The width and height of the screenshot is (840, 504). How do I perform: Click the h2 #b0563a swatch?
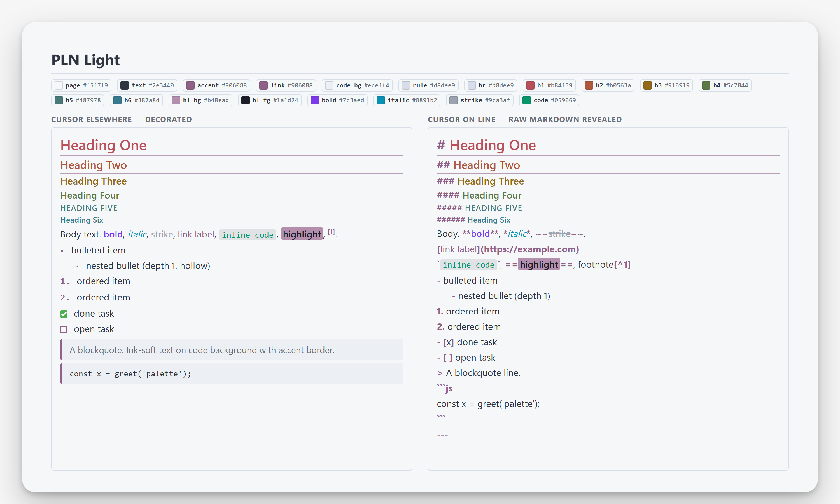[x=608, y=85]
